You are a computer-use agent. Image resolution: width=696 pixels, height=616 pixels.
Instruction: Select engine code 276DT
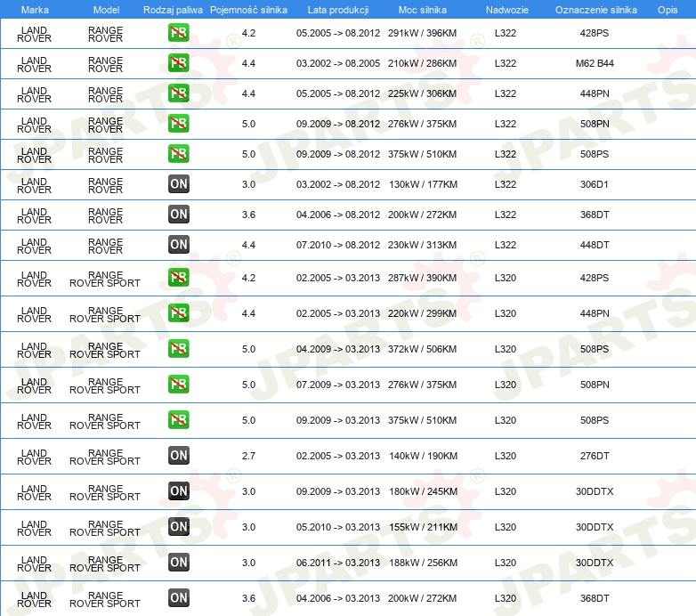(595, 456)
